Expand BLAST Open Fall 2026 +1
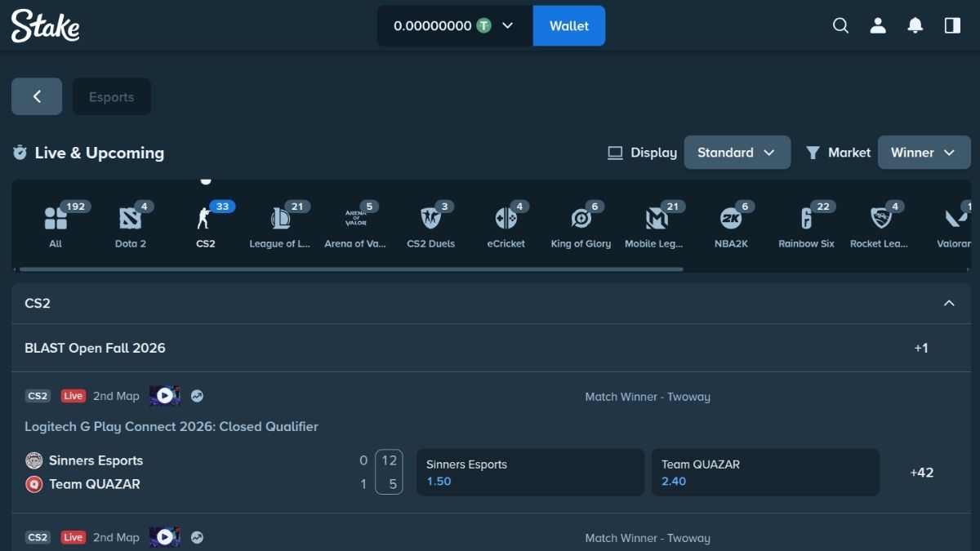980x551 pixels. pyautogui.click(x=921, y=349)
